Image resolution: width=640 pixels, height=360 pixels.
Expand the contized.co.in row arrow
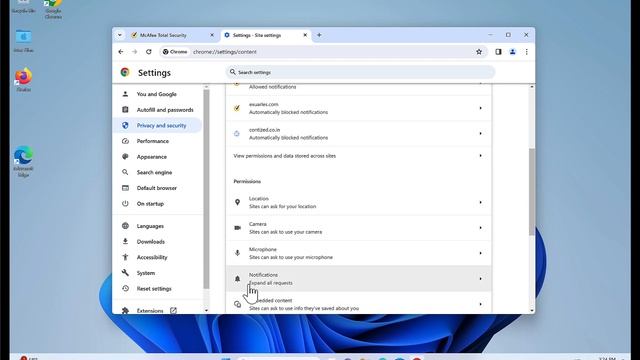click(x=480, y=133)
